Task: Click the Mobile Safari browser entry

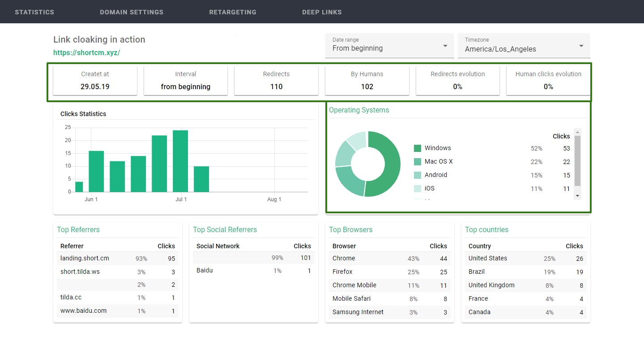Action: [x=390, y=299]
